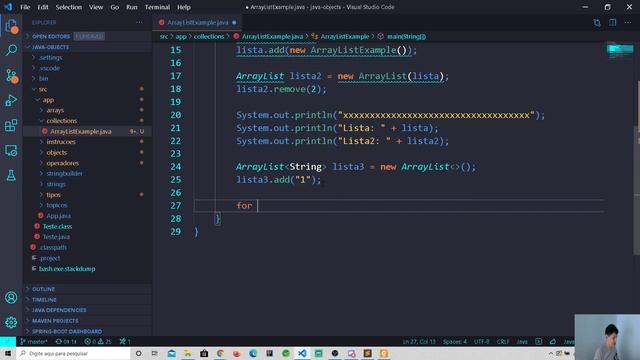Click the UTF-8 encoding status item
The image size is (640, 360).
[x=482, y=341]
